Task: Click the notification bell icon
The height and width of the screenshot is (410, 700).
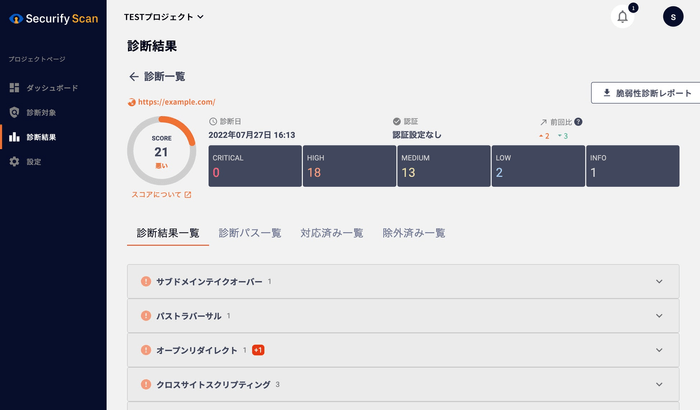Action: point(623,17)
